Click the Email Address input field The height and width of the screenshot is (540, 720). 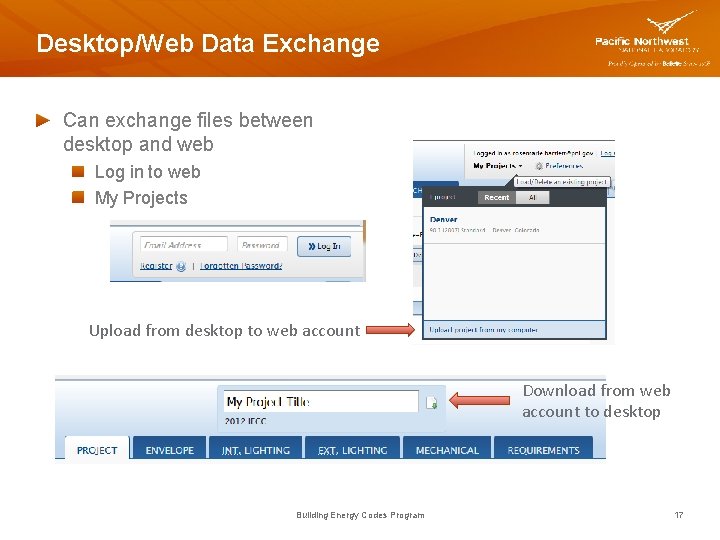pos(184,245)
